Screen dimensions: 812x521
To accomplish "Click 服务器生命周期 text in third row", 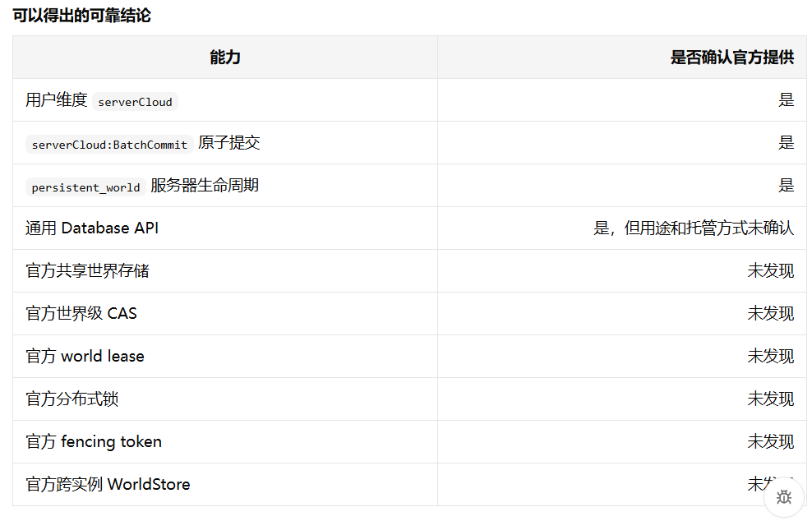I will click(x=205, y=185).
